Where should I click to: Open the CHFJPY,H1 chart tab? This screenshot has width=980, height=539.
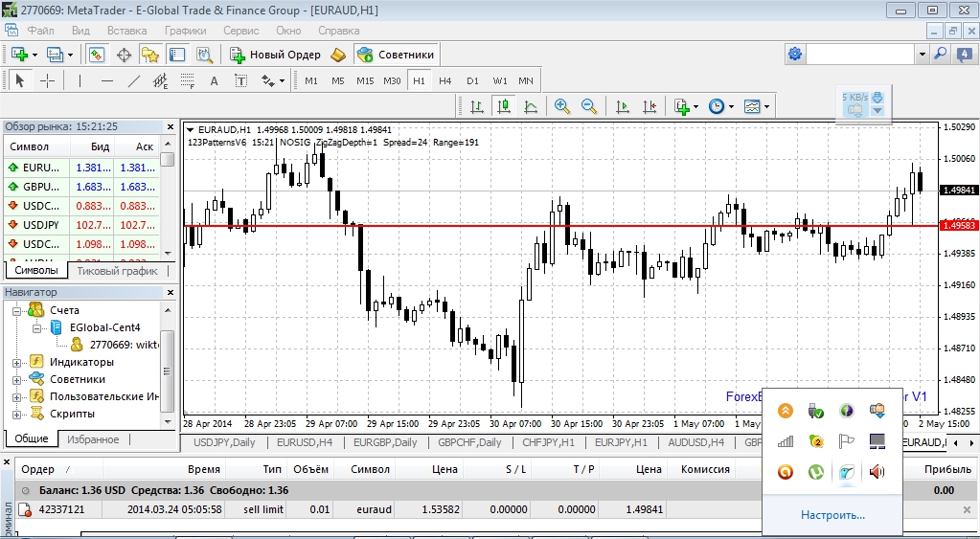coord(548,442)
